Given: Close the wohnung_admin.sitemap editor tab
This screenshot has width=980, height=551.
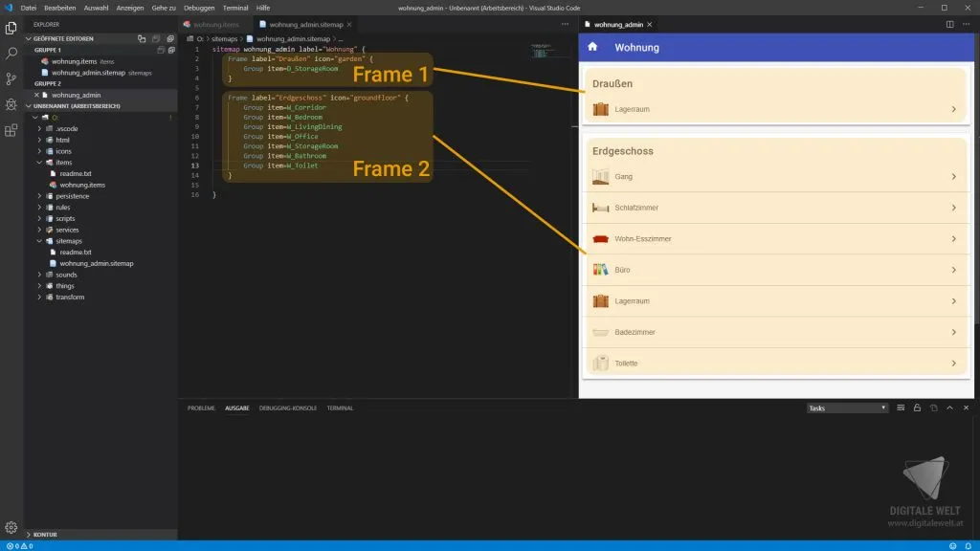Looking at the screenshot, I should tap(349, 24).
